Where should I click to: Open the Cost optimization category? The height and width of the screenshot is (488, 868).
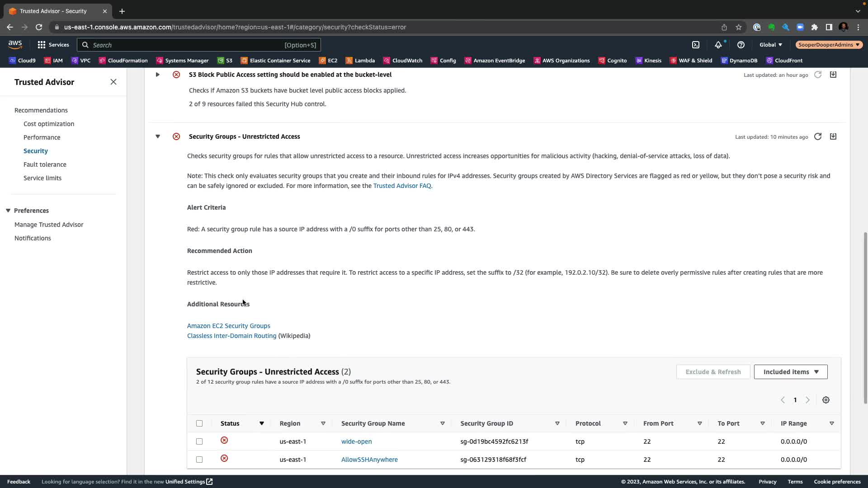49,124
